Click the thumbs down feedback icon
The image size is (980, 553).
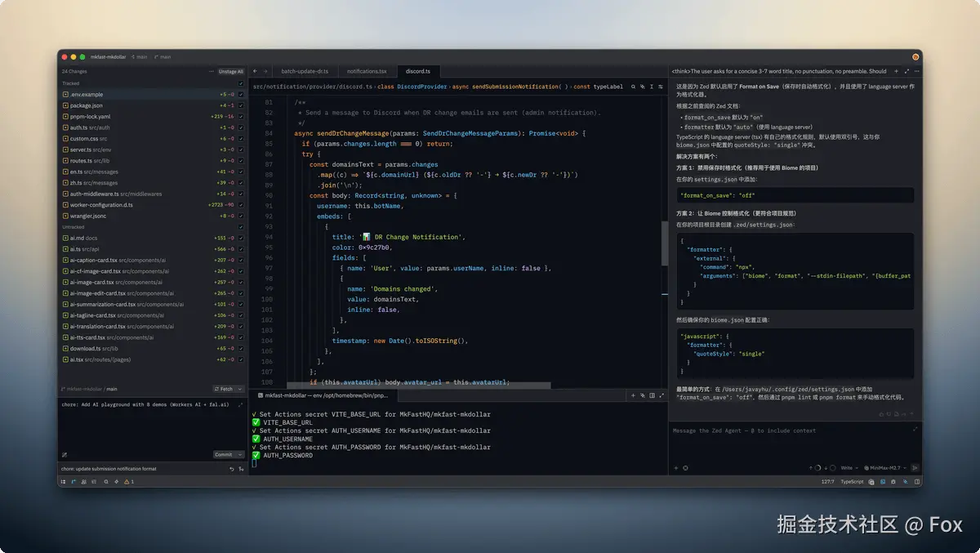(889, 414)
